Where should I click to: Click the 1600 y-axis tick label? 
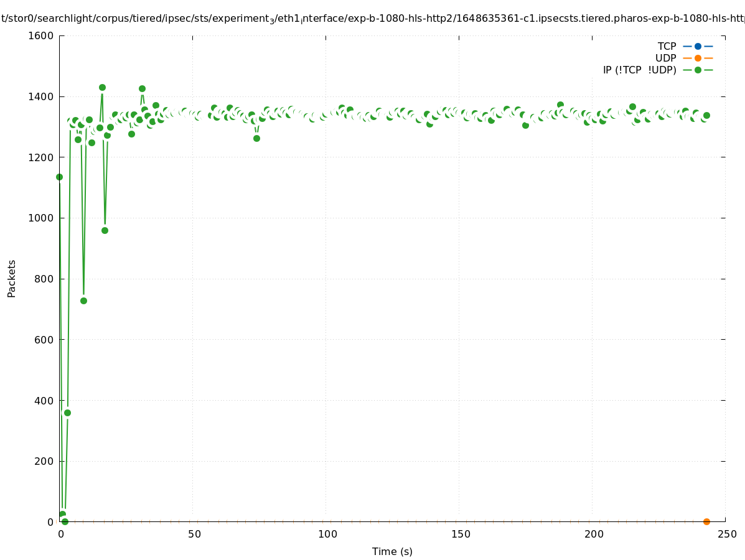pos(41,35)
